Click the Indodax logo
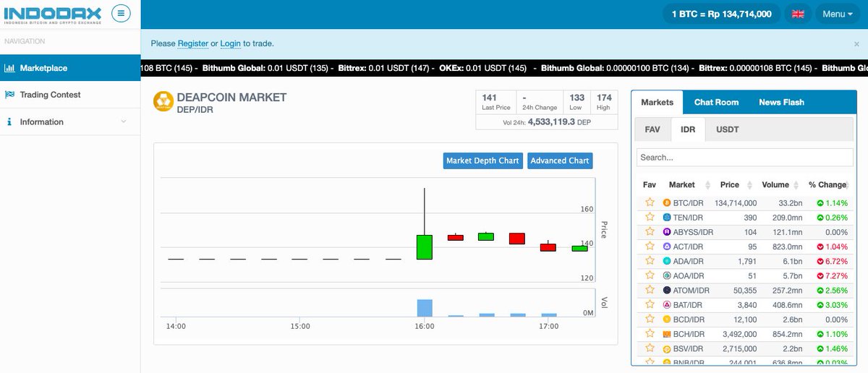The width and height of the screenshot is (868, 373). [x=52, y=14]
